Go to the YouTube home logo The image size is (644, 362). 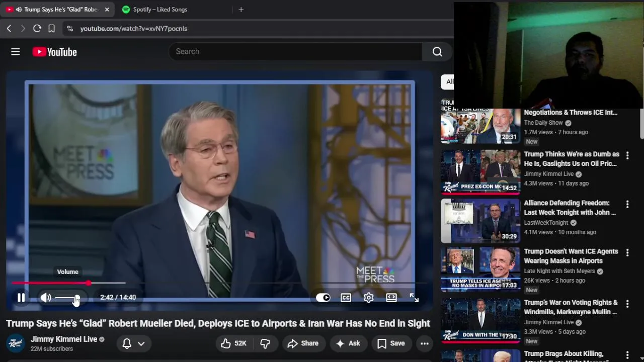point(55,52)
